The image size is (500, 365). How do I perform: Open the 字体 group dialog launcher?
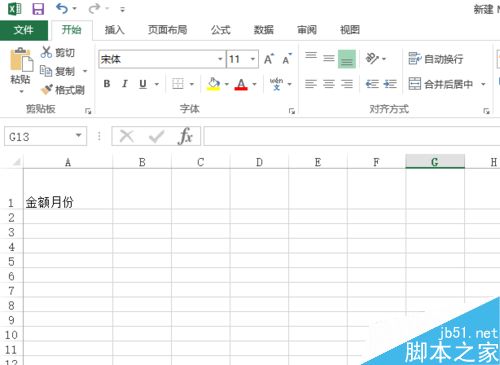[292, 111]
